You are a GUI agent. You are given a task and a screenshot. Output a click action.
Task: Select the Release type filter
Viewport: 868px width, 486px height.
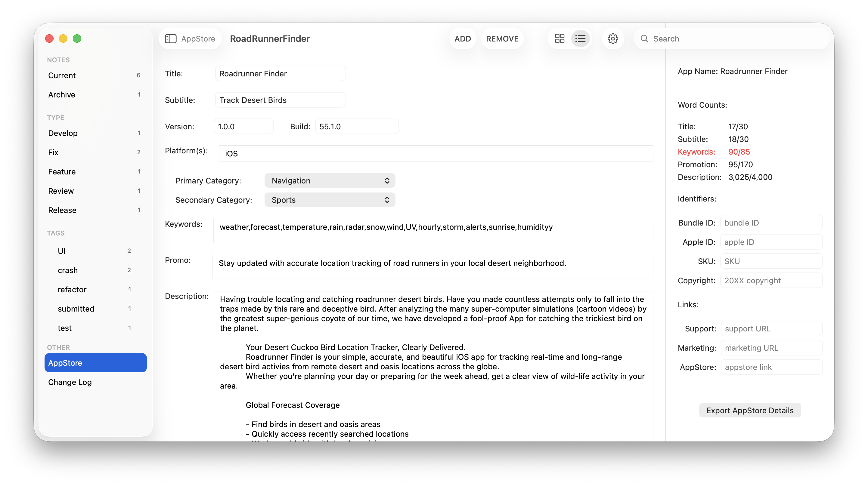pyautogui.click(x=62, y=210)
